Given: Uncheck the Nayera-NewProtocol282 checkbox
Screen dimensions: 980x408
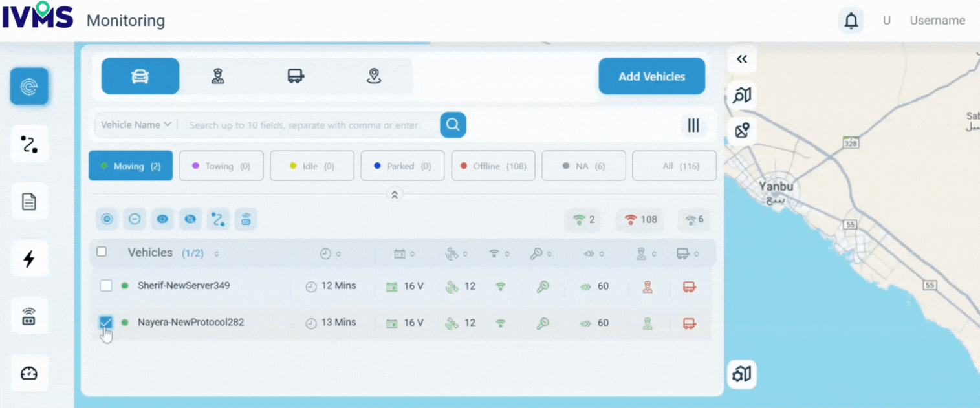Looking at the screenshot, I should [x=106, y=322].
